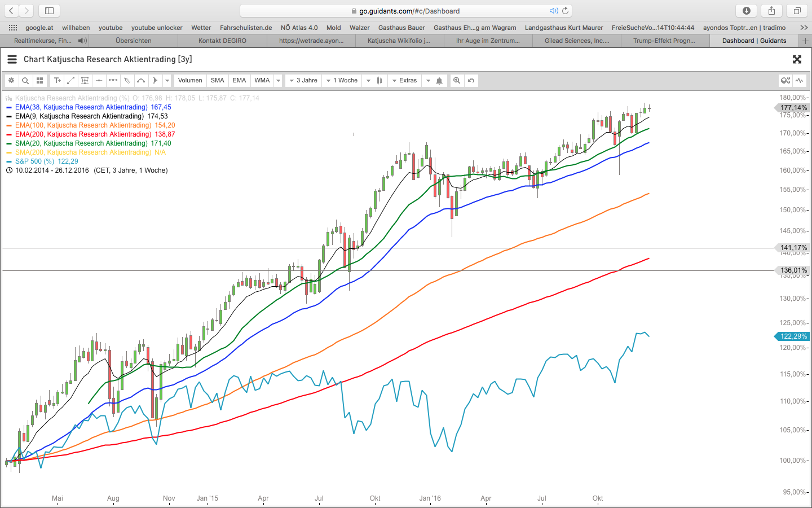Click the orange EMA(100) legend color marker

[9, 125]
